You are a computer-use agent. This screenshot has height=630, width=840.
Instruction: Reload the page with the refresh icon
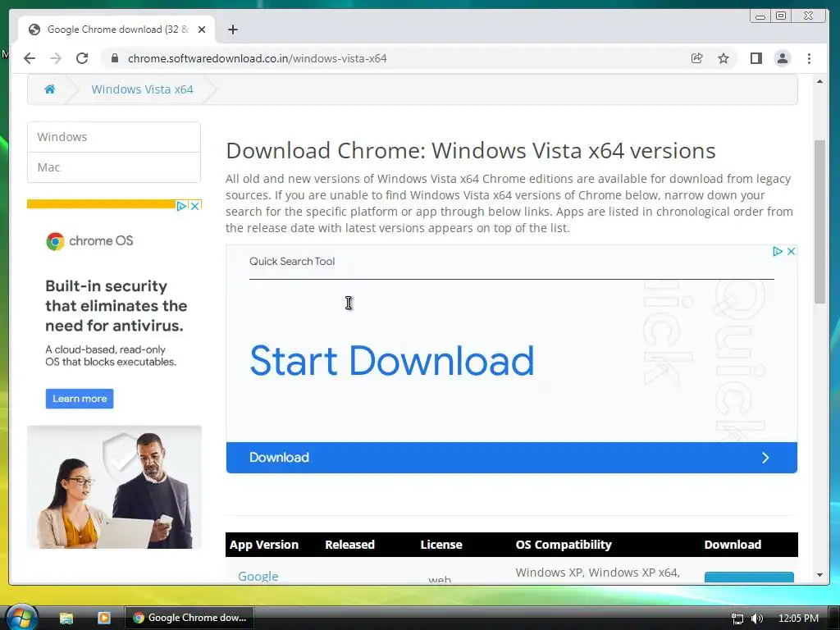coord(82,58)
